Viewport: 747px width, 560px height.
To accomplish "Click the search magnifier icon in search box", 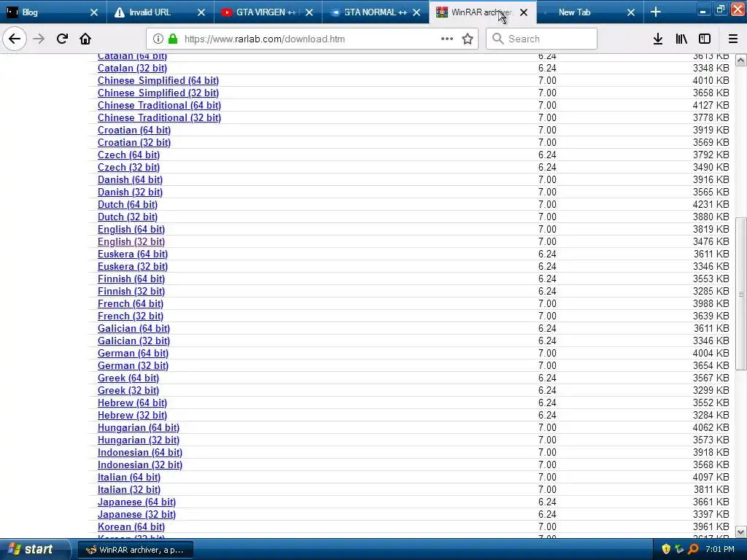I will point(498,39).
